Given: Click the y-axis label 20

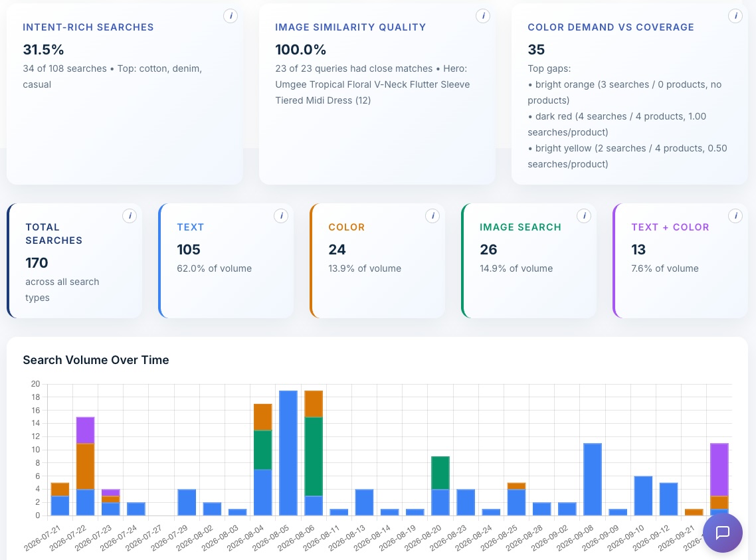Looking at the screenshot, I should [x=35, y=384].
